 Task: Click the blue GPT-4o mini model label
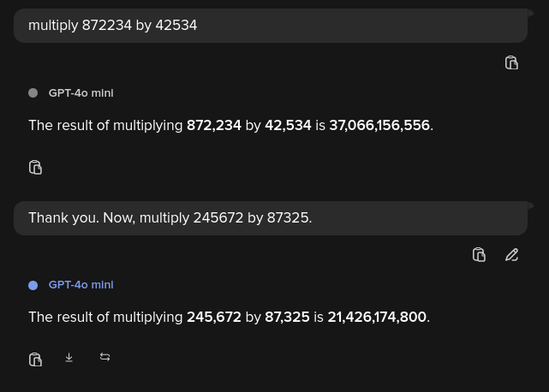(81, 285)
